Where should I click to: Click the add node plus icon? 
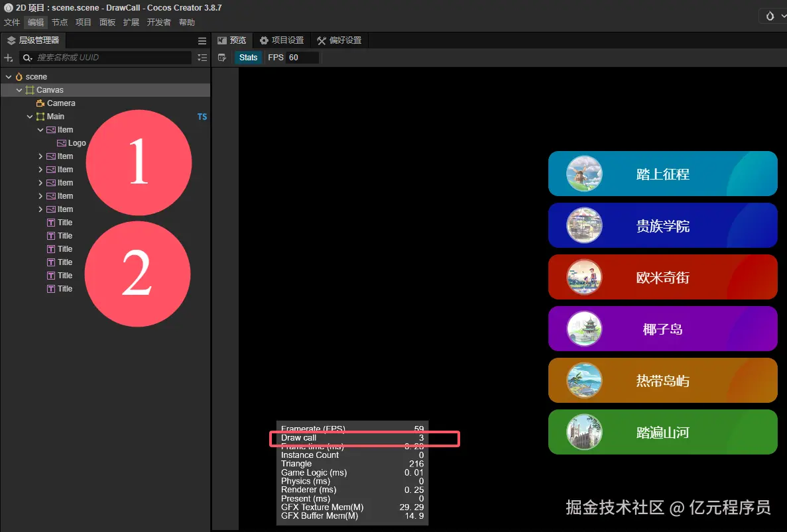coord(9,58)
